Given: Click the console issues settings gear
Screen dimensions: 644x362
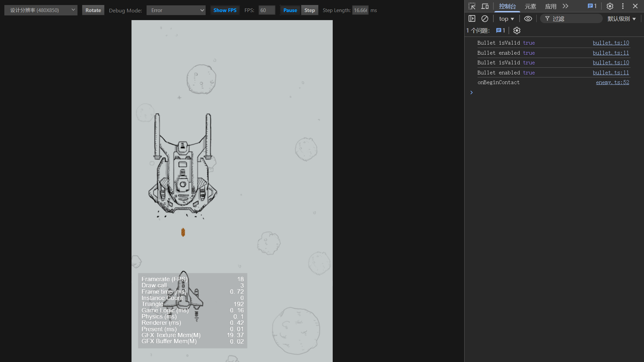Looking at the screenshot, I should pyautogui.click(x=517, y=31).
